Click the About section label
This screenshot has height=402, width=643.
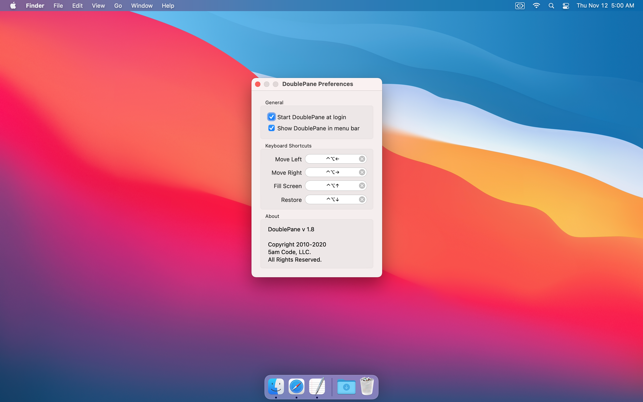[x=272, y=216]
